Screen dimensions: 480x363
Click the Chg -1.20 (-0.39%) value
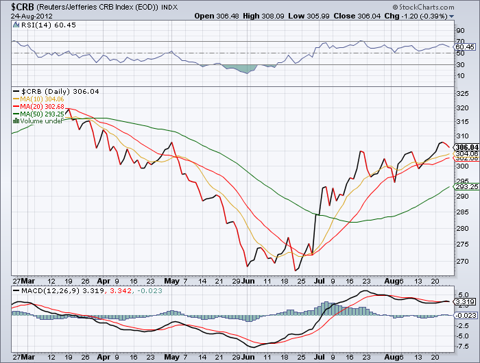[x=416, y=16]
